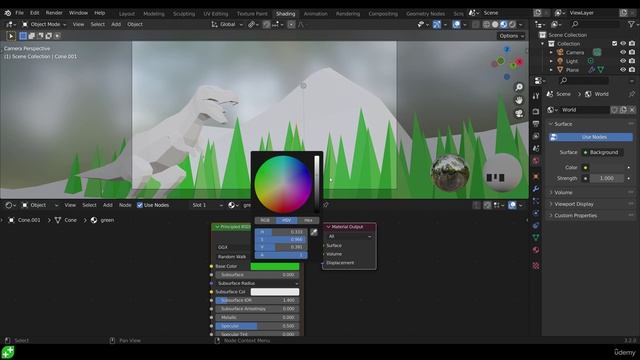Toggle viewport gizmos display
This screenshot has width=640, height=360.
click(437, 24)
